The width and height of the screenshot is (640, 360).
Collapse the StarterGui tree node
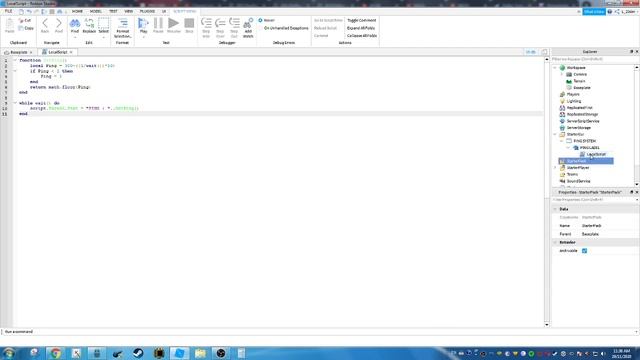(555, 134)
